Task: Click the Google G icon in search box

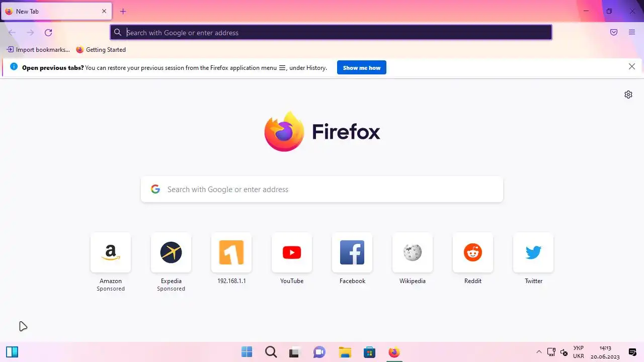Action: coord(155,189)
